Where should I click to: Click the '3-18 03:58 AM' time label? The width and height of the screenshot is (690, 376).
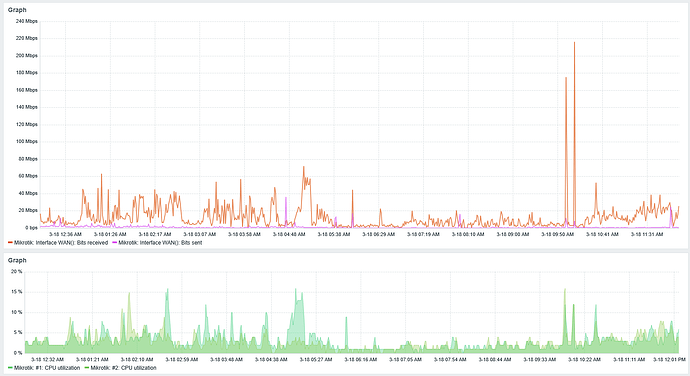244,234
